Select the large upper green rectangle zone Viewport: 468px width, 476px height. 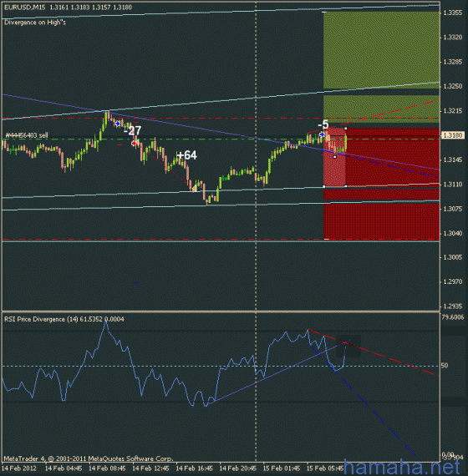[381, 50]
